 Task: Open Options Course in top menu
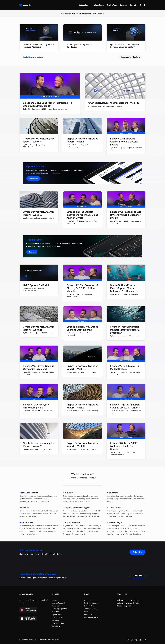tap(98, 5)
